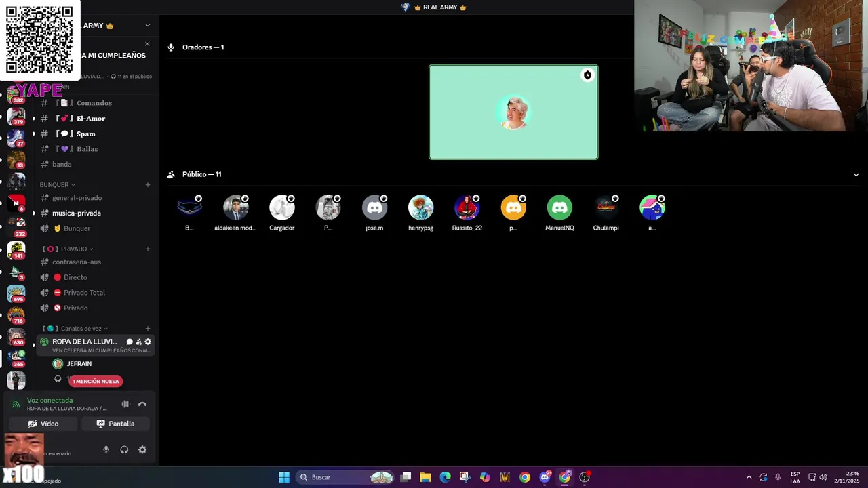Open server icon with 141 badge
Image resolution: width=868 pixels, height=488 pixels.
[16, 249]
